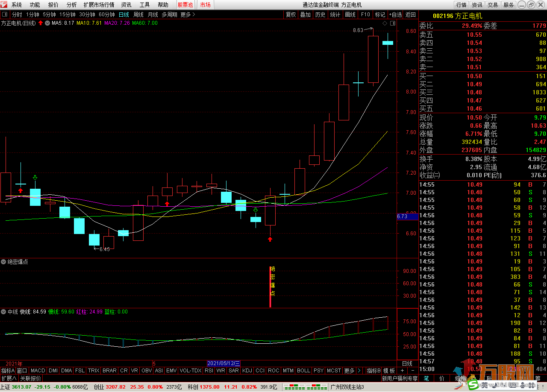Image resolution: width=547 pixels, height=392 pixels.
Task: Expand the 绝密爆点 indicator panel options
Action: (x=4, y=262)
